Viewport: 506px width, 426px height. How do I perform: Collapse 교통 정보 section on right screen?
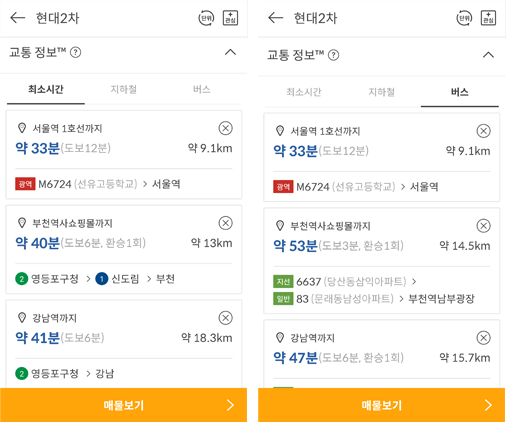488,55
